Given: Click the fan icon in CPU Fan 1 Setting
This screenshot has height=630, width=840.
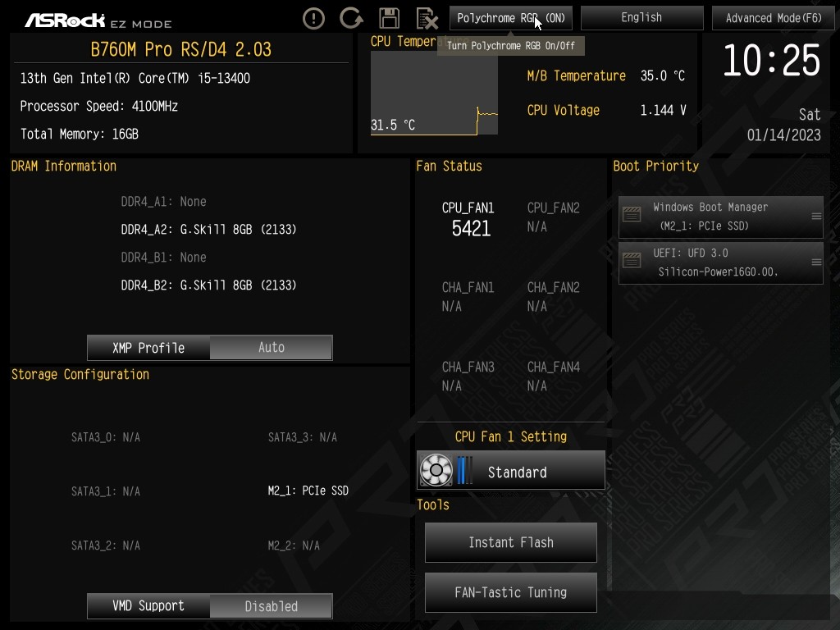Looking at the screenshot, I should tap(436, 470).
